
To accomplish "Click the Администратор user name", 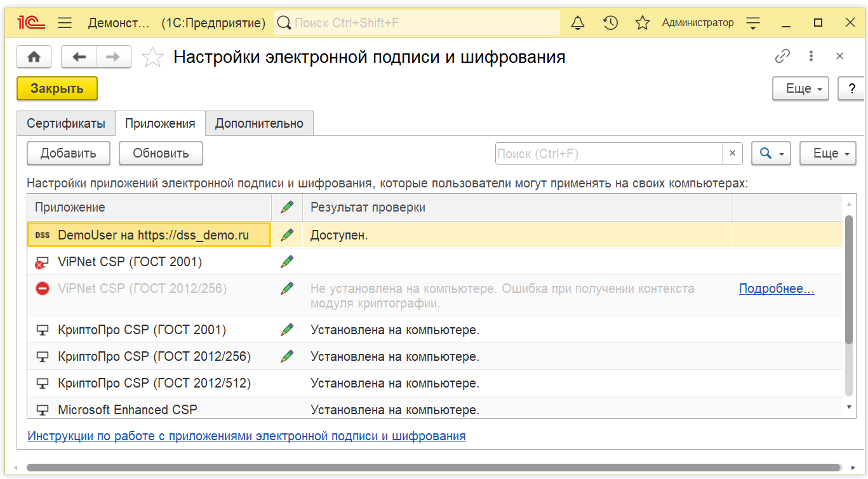I will click(698, 23).
